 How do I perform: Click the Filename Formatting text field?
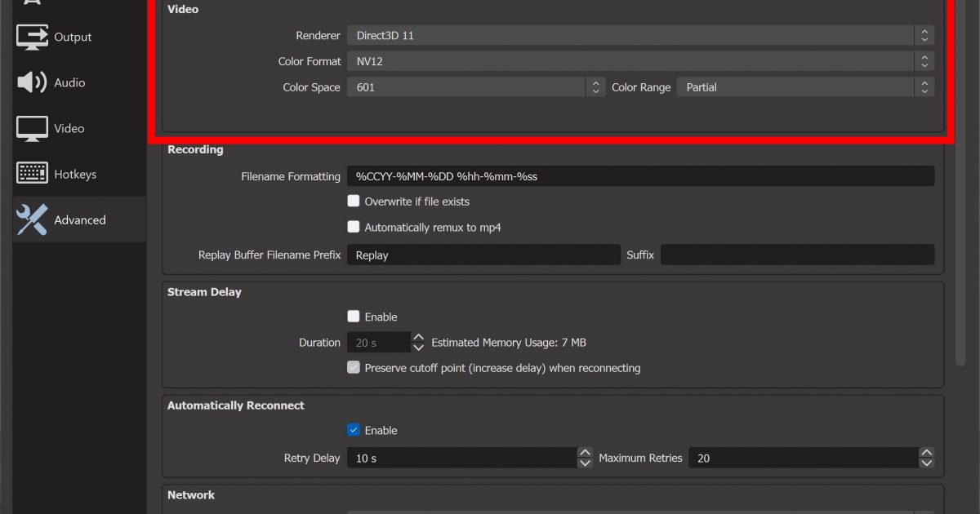pyautogui.click(x=639, y=176)
